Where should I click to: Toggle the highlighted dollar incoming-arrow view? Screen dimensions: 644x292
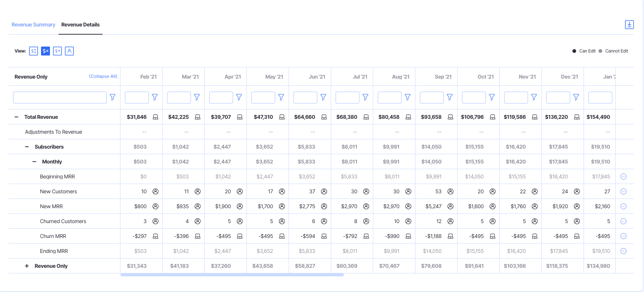(x=45, y=51)
